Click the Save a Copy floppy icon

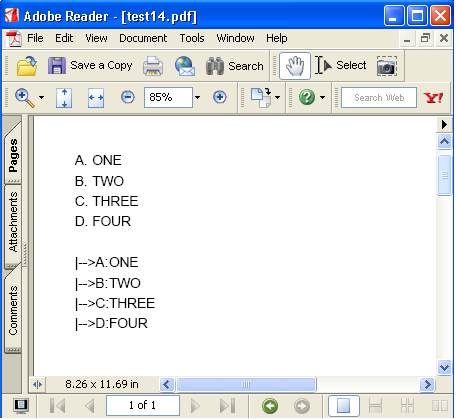[57, 66]
